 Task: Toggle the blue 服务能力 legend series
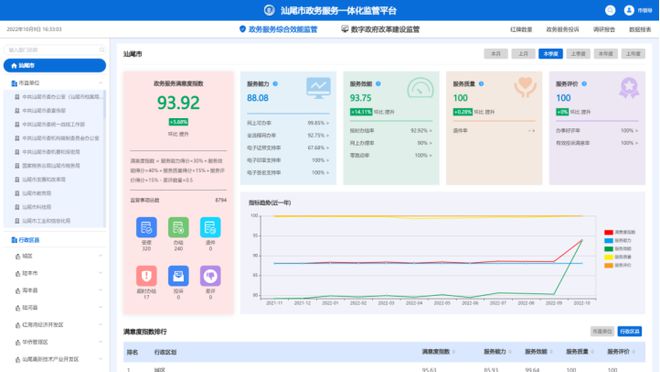618,241
